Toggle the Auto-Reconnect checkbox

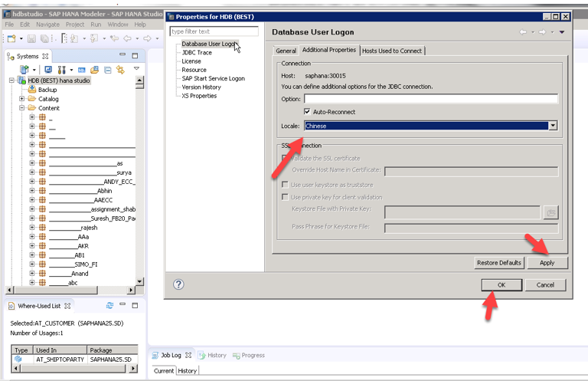click(x=307, y=111)
